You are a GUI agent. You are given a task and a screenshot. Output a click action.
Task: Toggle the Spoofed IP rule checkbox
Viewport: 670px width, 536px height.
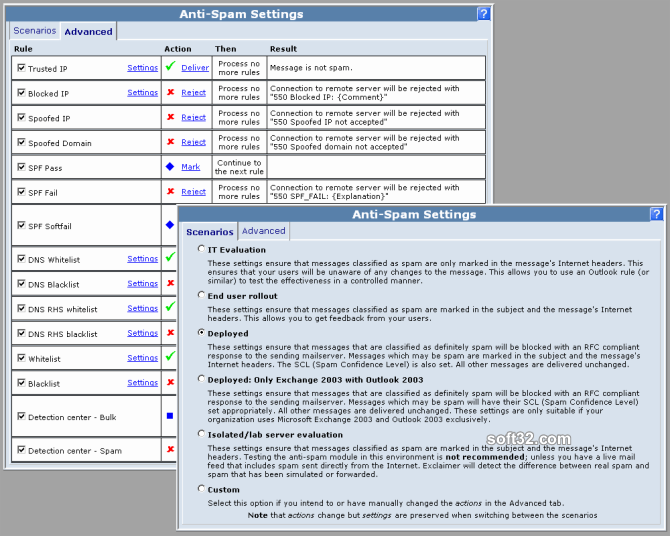[21, 117]
